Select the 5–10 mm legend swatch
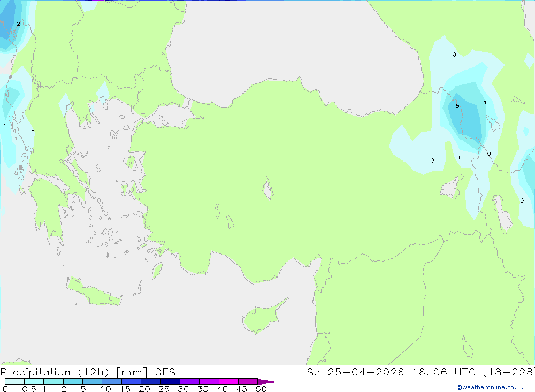This screenshot has width=535, height=392. tap(93, 381)
